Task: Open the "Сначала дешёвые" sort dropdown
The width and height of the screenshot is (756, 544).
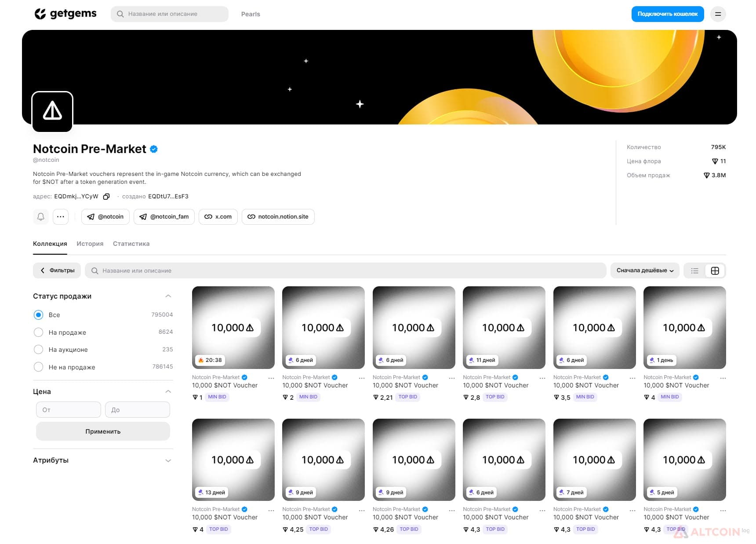Action: [x=645, y=270]
